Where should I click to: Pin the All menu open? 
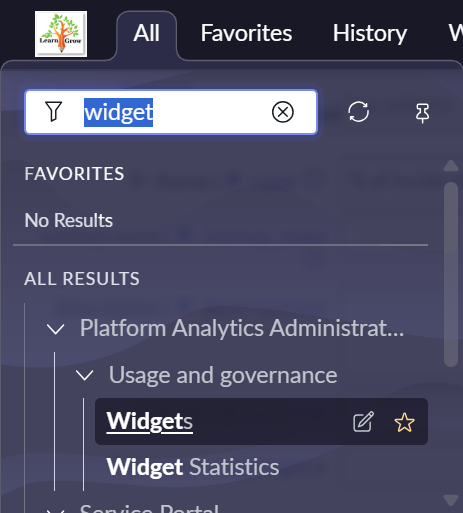coord(422,113)
